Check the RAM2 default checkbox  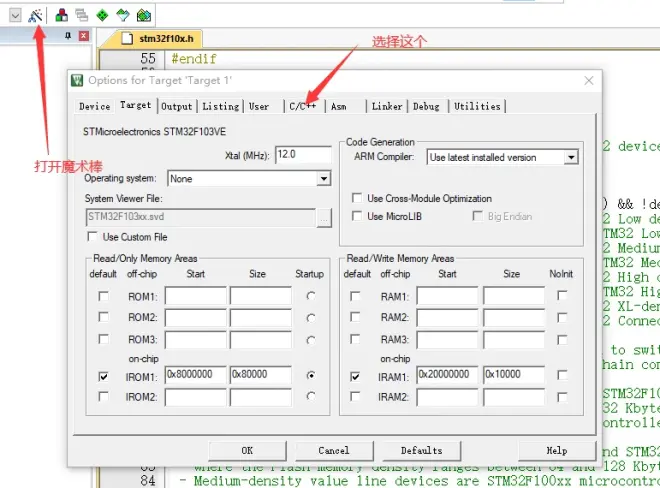click(355, 317)
